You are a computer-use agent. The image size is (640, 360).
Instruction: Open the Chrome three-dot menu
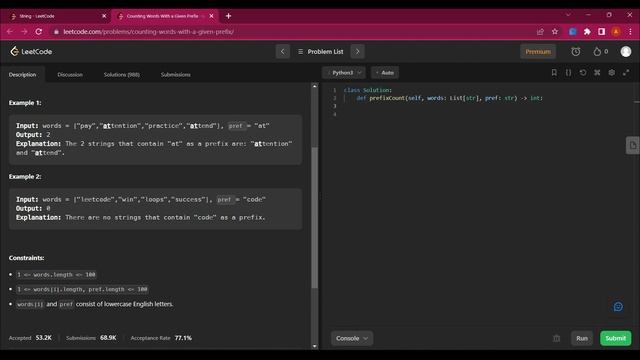pyautogui.click(x=630, y=31)
